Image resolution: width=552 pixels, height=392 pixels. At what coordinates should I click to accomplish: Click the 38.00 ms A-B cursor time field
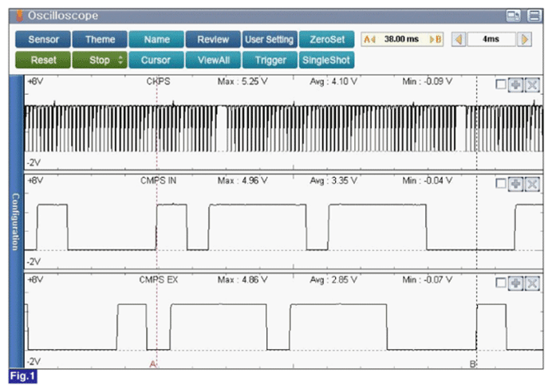(402, 39)
